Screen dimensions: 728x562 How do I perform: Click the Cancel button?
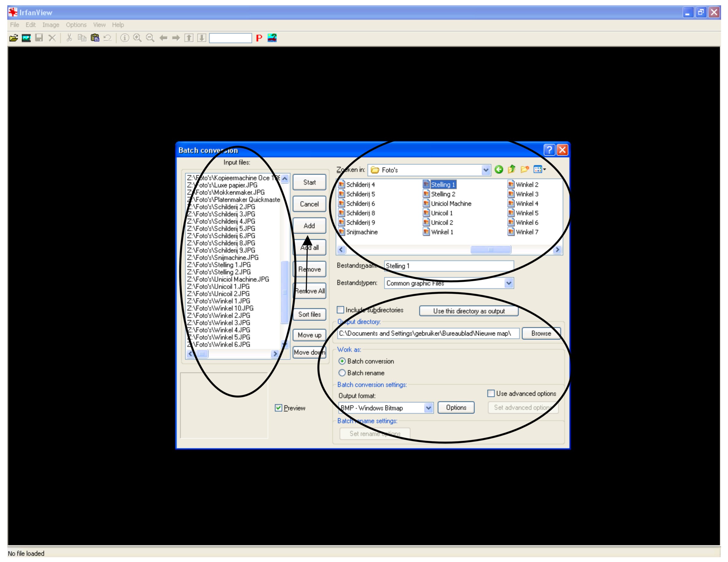click(309, 204)
